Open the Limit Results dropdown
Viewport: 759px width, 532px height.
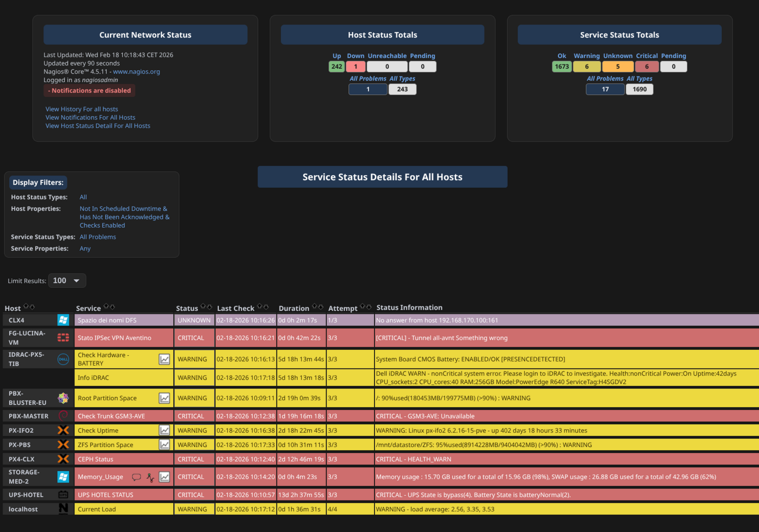pos(67,281)
